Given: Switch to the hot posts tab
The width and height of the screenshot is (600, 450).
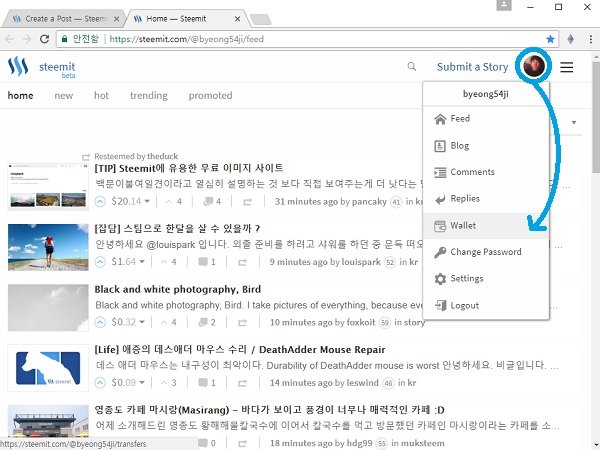Looking at the screenshot, I should 101,96.
